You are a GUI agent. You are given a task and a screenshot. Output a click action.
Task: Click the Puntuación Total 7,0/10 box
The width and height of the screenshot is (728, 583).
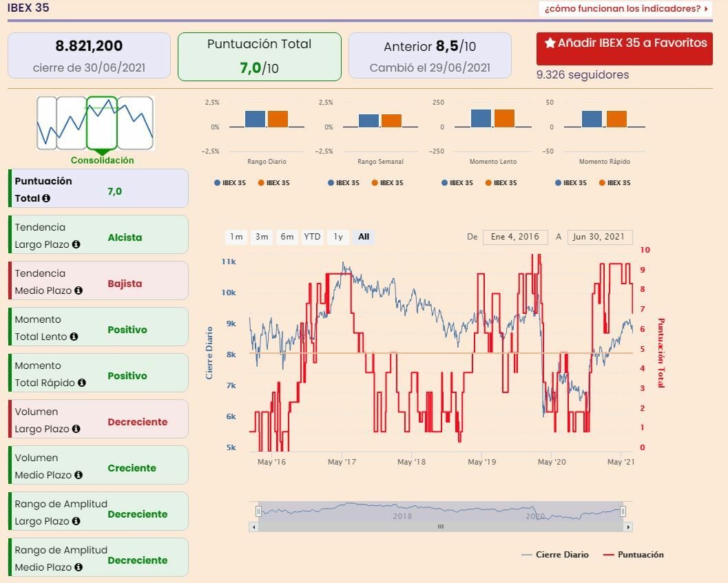tap(260, 56)
